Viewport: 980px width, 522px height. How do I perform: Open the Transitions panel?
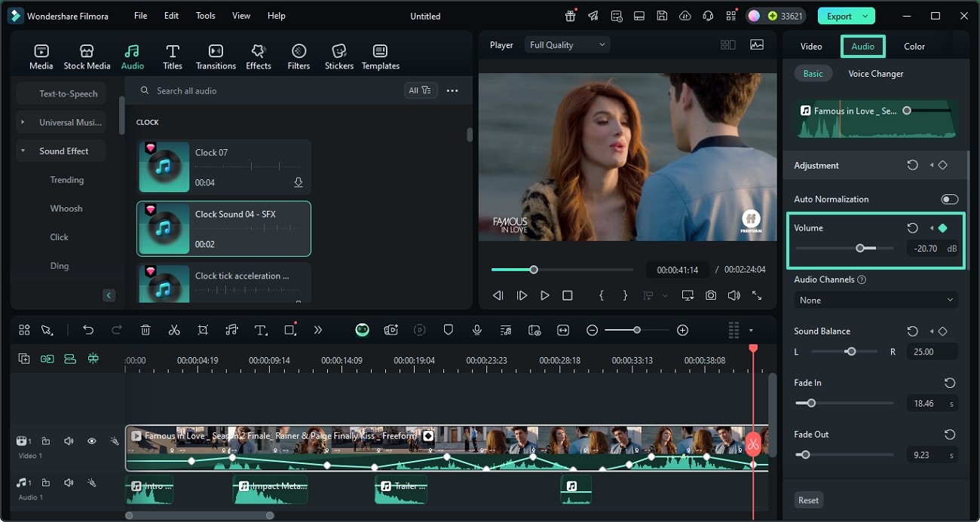pos(216,57)
